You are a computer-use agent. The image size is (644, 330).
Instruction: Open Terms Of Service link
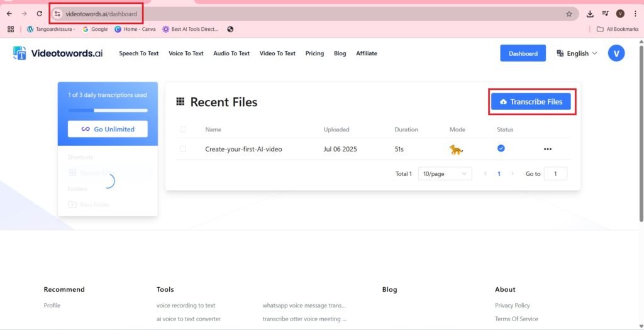click(x=516, y=319)
